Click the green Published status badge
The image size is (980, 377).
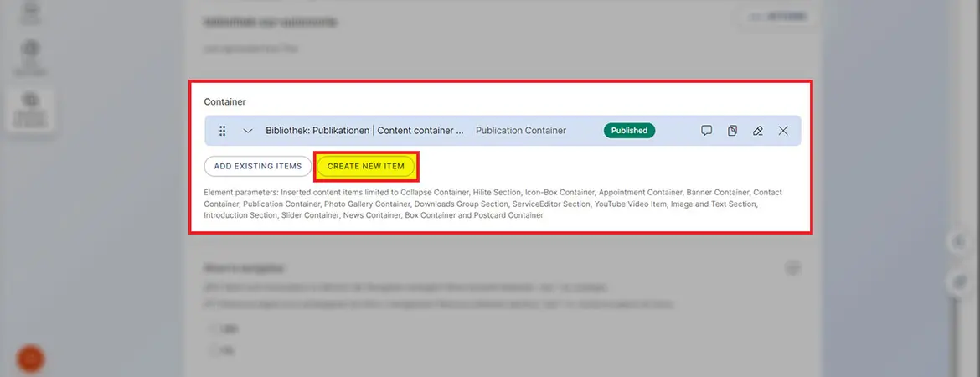click(629, 131)
